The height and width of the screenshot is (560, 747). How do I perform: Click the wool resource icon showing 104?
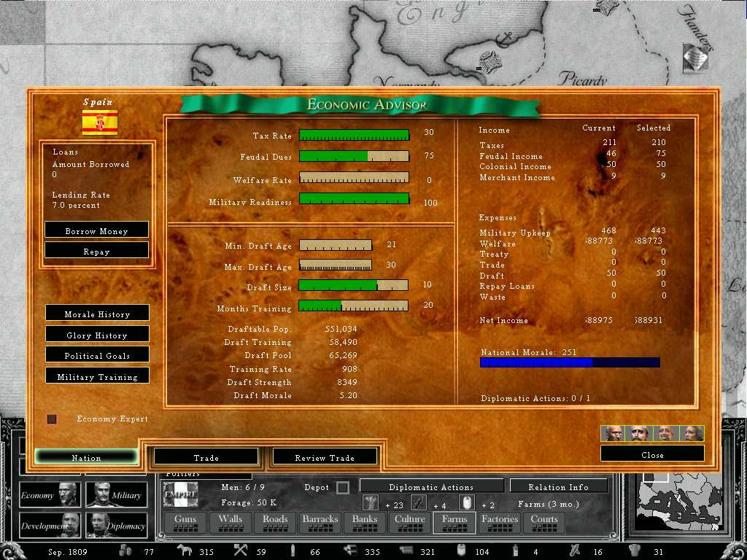tap(461, 551)
